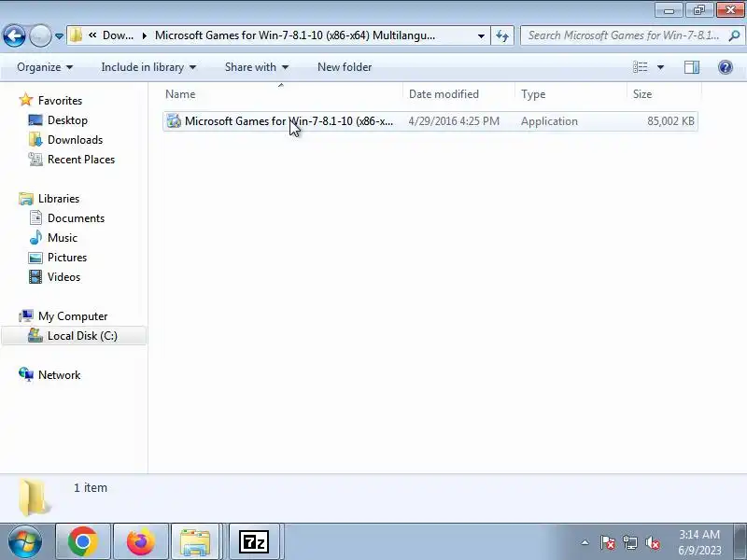Click the installer application icon
Image resolution: width=747 pixels, height=560 pixels.
pos(174,121)
